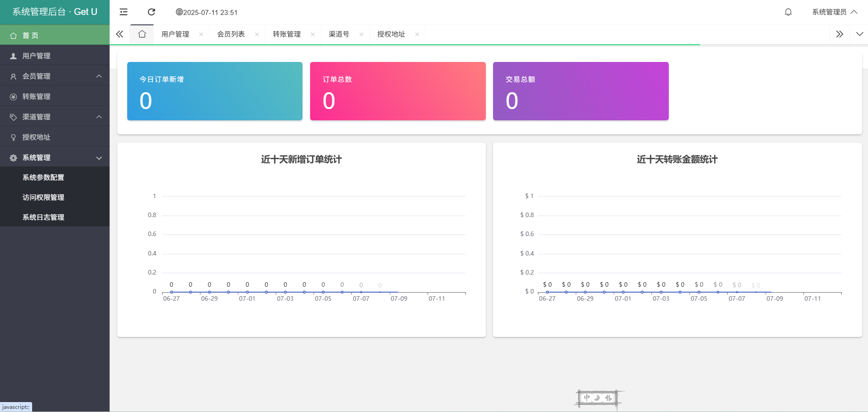Viewport: 868px width, 412px height.
Task: Close the 授权地址 tab
Action: point(417,34)
